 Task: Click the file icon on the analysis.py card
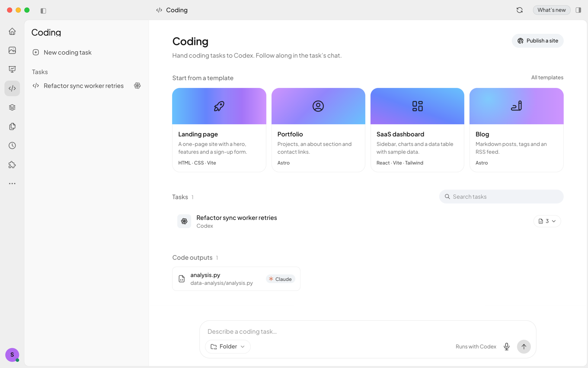(x=182, y=279)
